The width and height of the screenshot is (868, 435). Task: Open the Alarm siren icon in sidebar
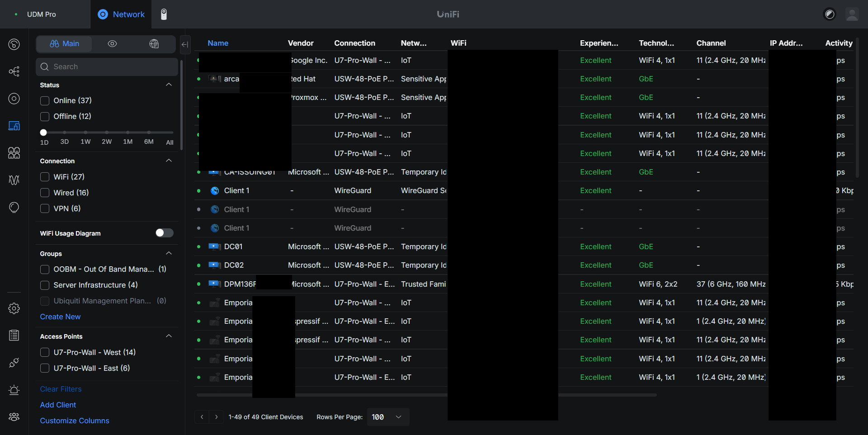14,390
